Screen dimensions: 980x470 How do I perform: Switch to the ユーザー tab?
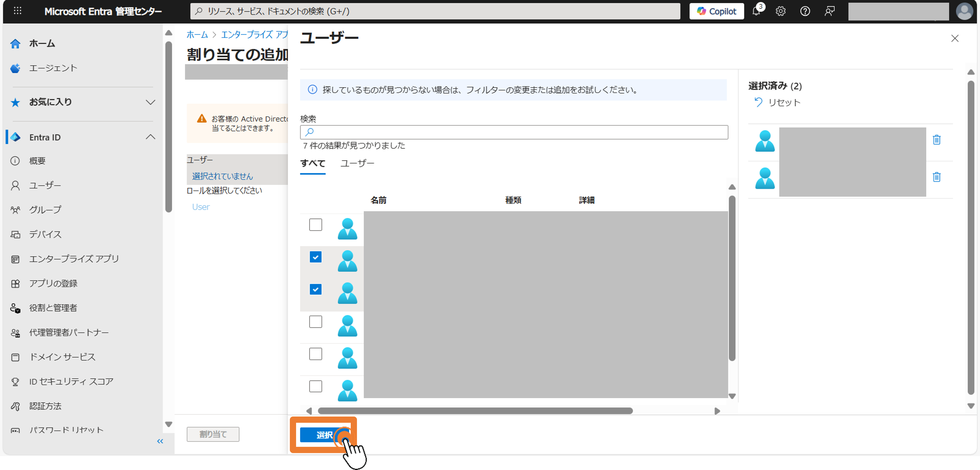[357, 164]
